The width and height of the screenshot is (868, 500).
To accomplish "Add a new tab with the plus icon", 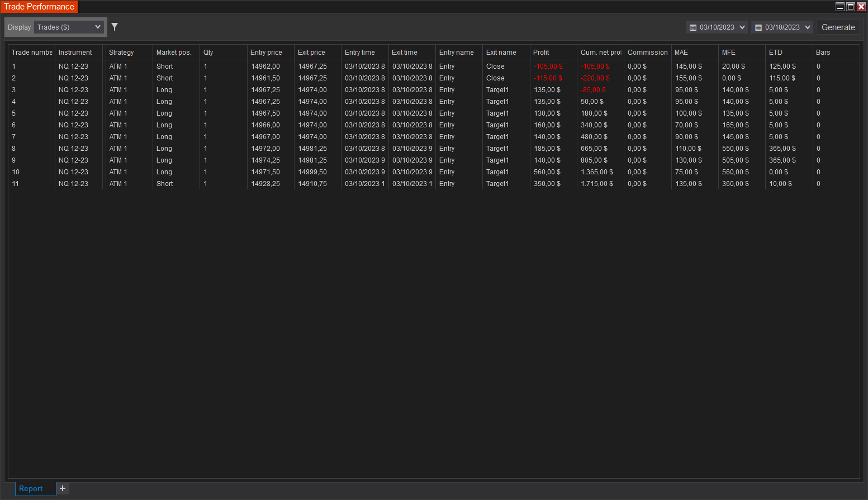I will (x=63, y=488).
